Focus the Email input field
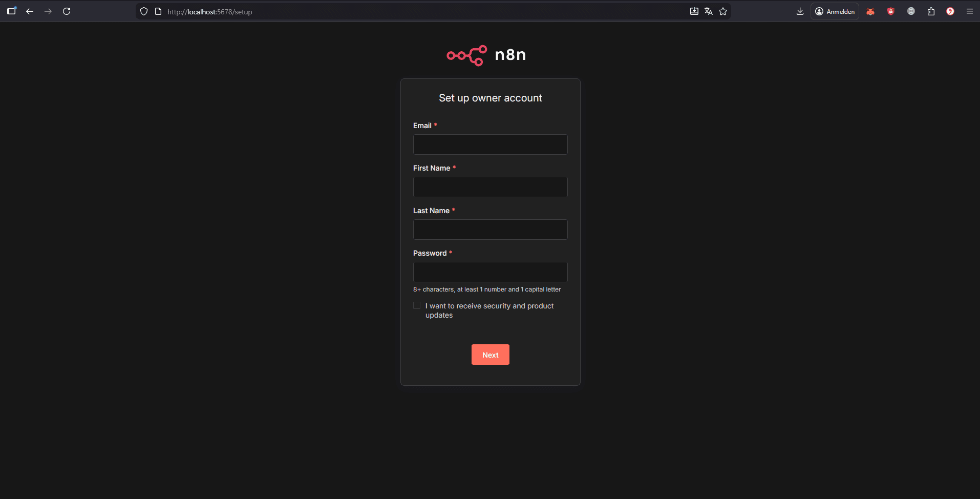This screenshot has width=980, height=499. [491, 144]
